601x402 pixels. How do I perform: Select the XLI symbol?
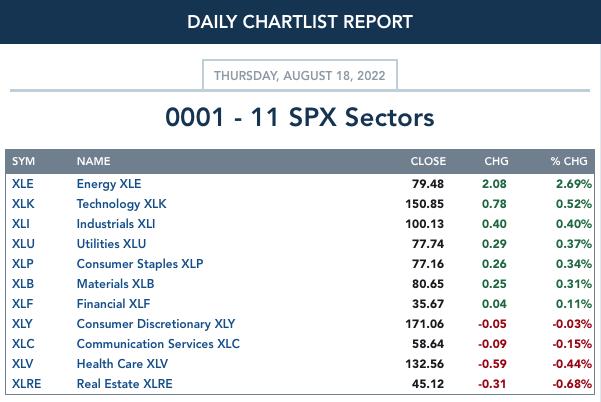point(21,224)
